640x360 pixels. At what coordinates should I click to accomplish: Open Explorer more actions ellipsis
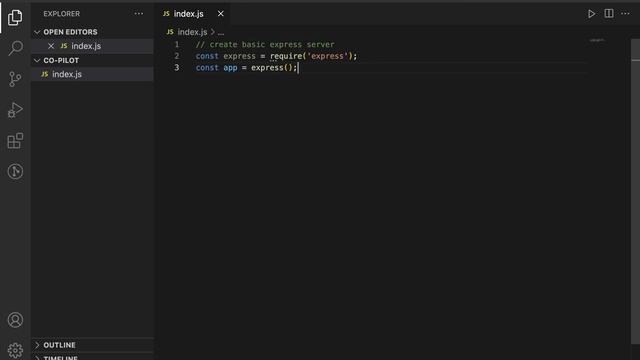(139, 13)
